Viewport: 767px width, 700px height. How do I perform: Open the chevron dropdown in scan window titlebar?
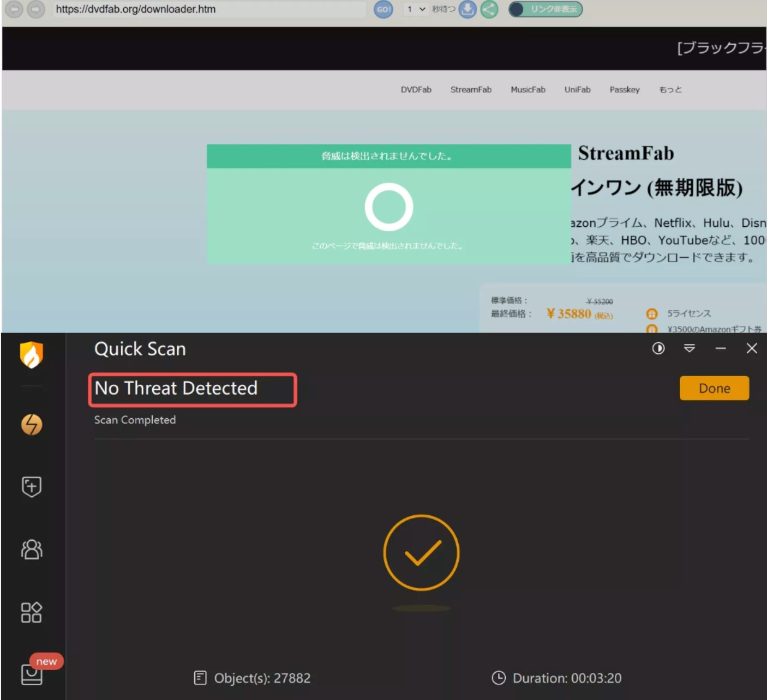point(690,348)
